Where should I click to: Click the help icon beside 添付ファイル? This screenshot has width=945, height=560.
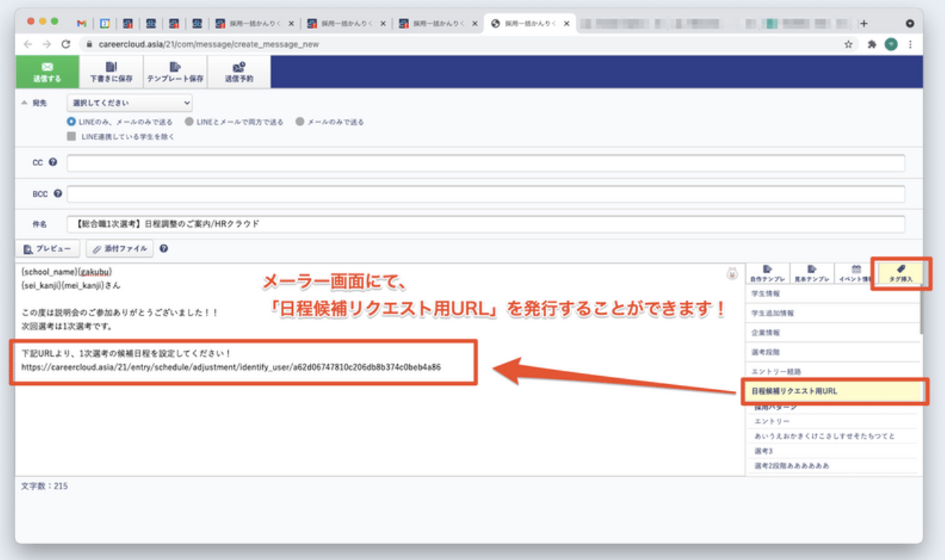[x=164, y=249]
